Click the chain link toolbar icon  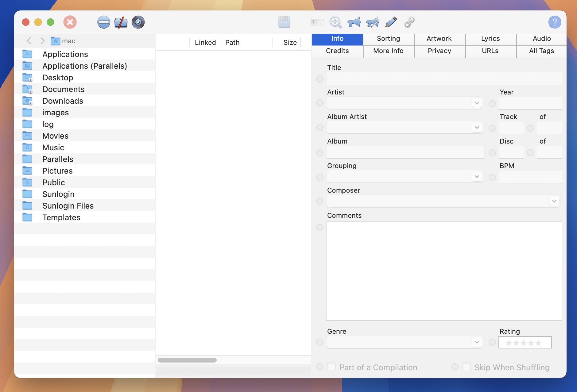point(409,22)
